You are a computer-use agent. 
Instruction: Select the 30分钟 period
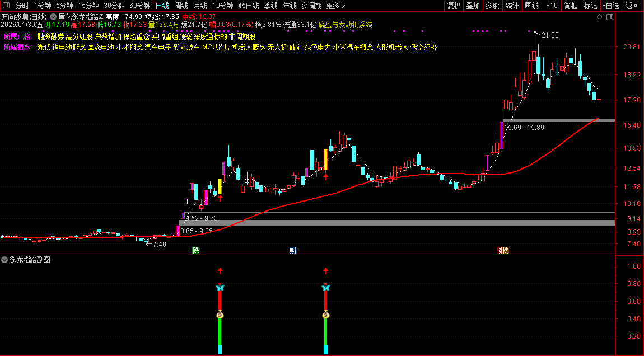(114, 6)
